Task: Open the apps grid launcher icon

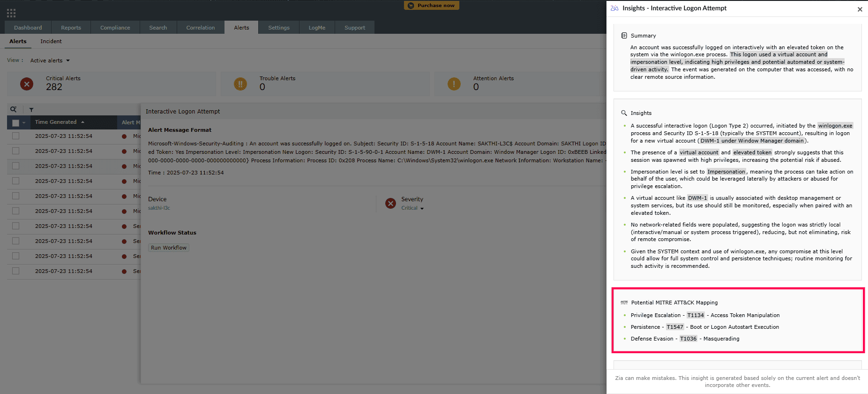Action: tap(11, 13)
